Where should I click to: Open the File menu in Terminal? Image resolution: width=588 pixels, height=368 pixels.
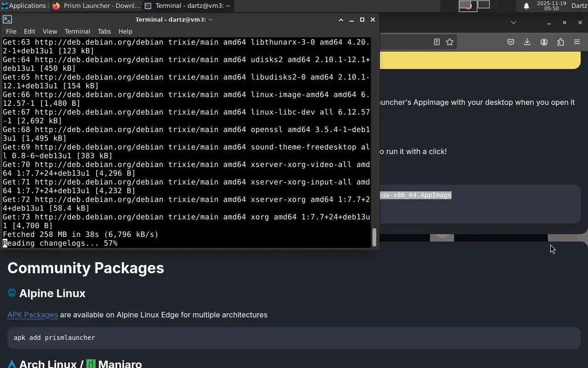click(11, 31)
